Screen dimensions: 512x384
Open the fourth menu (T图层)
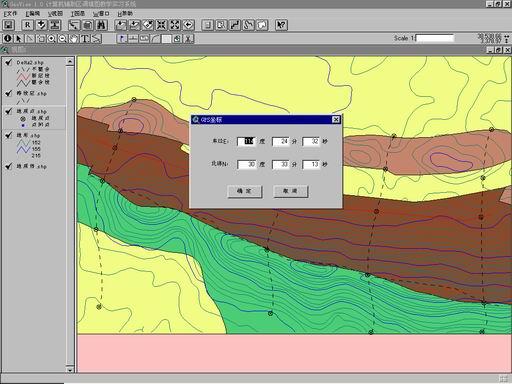(x=78, y=13)
